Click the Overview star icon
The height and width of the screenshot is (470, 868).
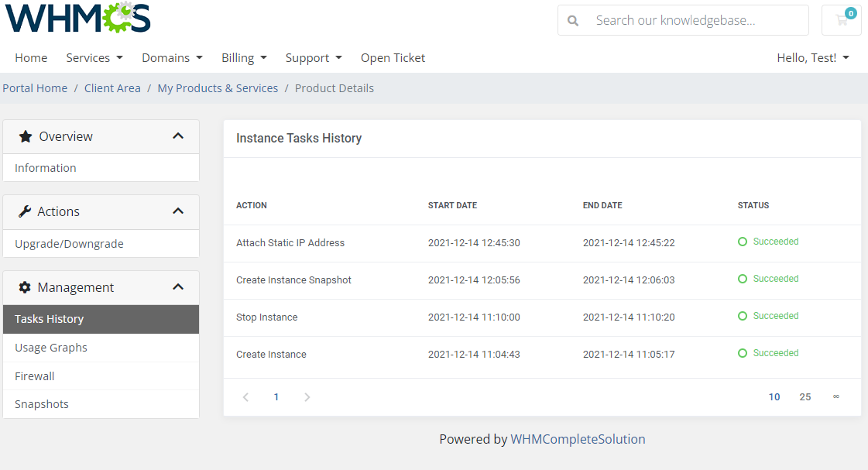click(26, 136)
